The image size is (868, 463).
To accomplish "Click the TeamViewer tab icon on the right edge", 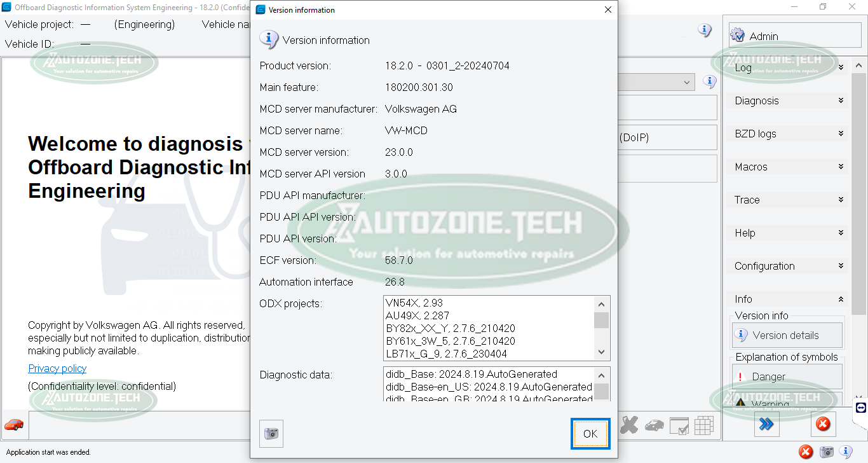I will click(x=861, y=408).
